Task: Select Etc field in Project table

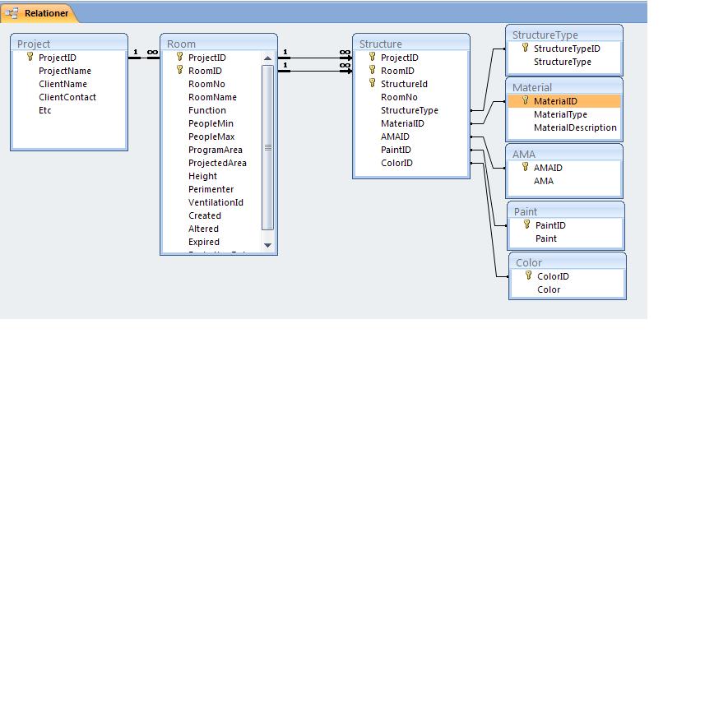Action: click(x=45, y=110)
